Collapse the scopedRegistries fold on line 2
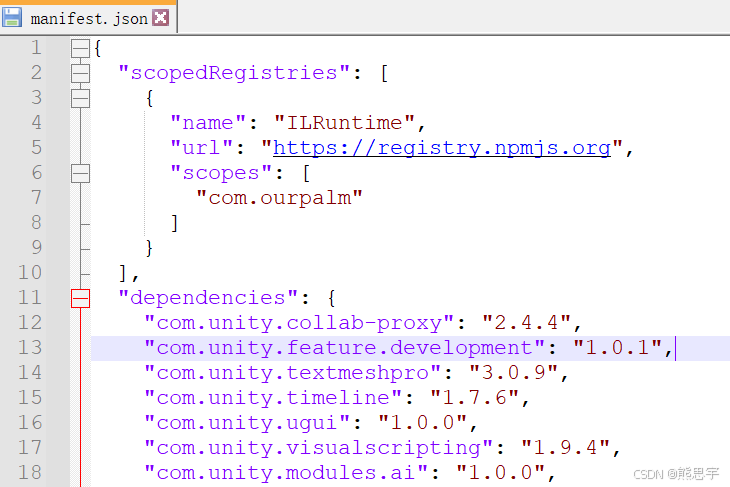The width and height of the screenshot is (730, 487). 80,73
